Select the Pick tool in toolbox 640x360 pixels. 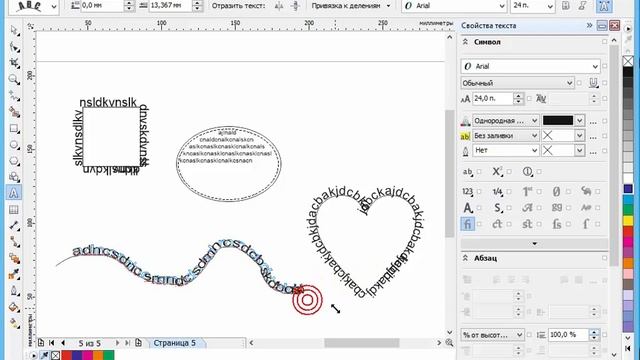click(x=14, y=31)
